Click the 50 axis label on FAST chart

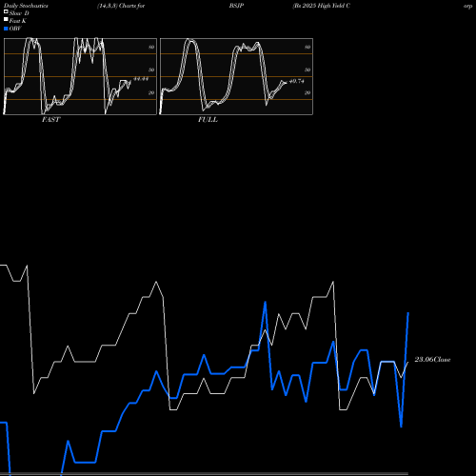click(x=151, y=69)
